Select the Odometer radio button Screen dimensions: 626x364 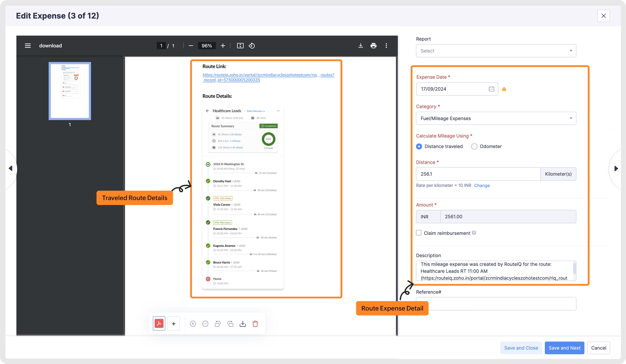474,146
